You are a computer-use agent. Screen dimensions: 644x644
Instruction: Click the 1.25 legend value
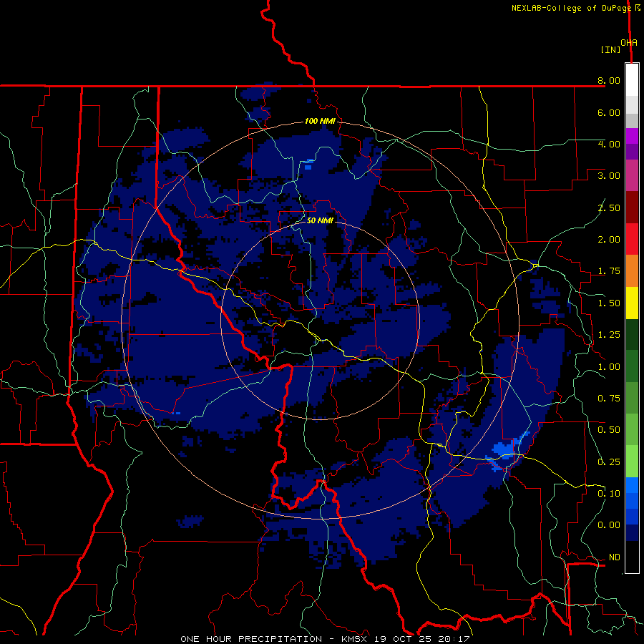pos(609,335)
